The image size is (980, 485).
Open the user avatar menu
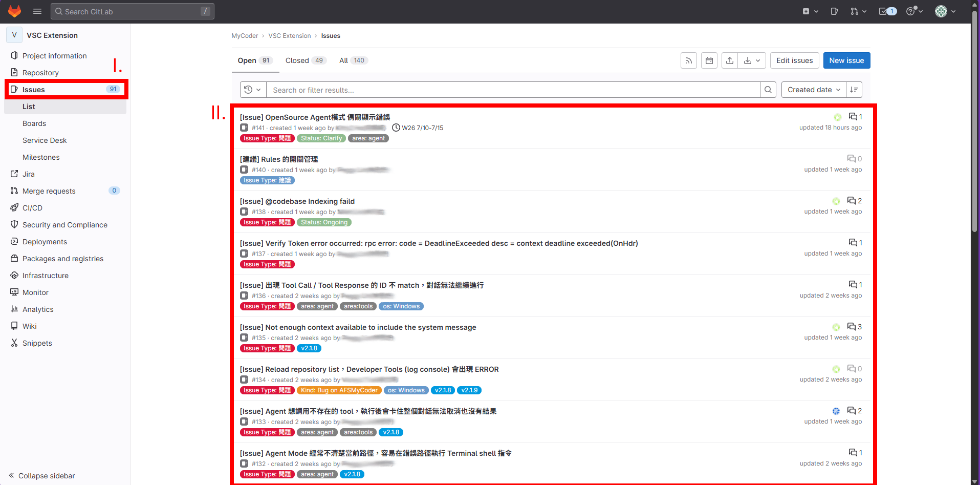(945, 11)
